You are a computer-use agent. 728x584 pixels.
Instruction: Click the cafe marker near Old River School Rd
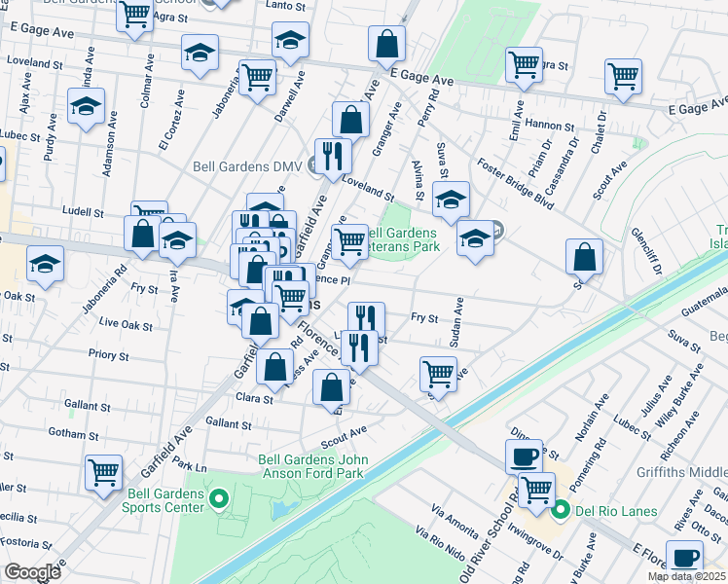click(x=525, y=456)
